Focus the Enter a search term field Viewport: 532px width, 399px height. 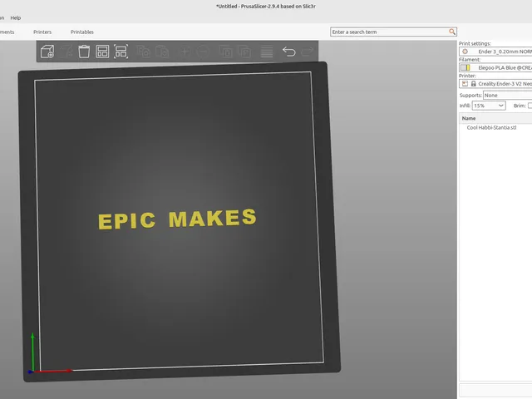coord(393,32)
